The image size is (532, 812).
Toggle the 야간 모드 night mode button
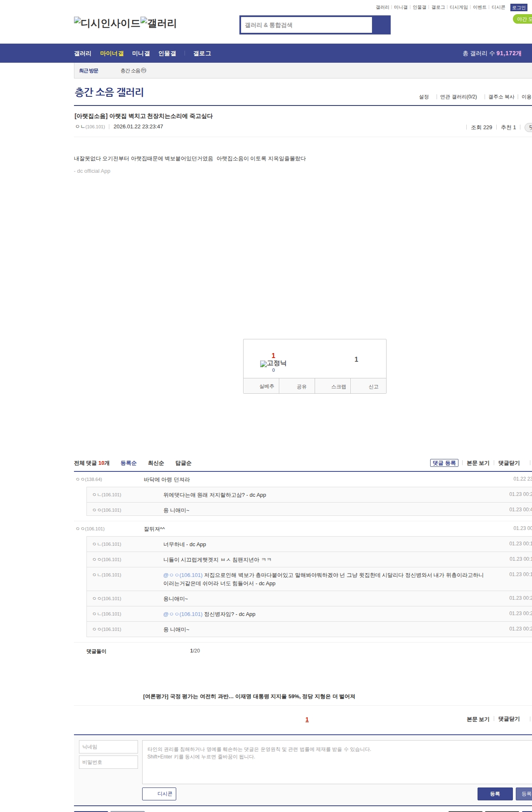pos(523,19)
